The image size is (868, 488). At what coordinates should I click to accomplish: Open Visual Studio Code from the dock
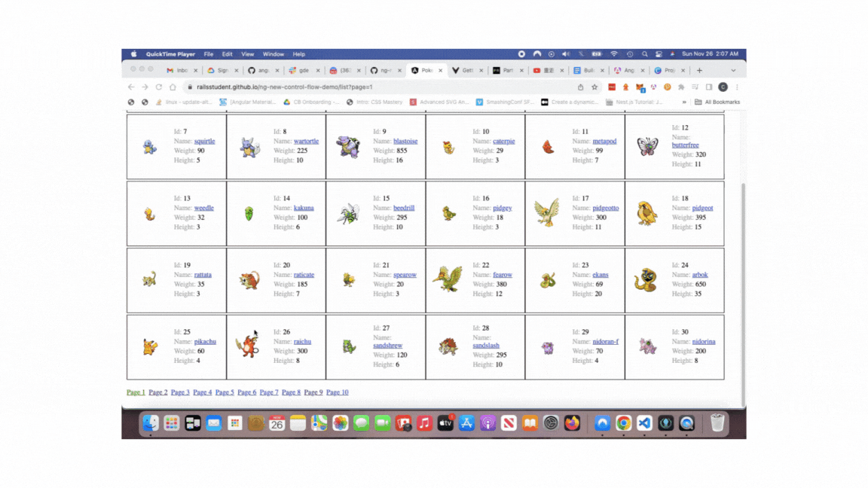tap(644, 423)
